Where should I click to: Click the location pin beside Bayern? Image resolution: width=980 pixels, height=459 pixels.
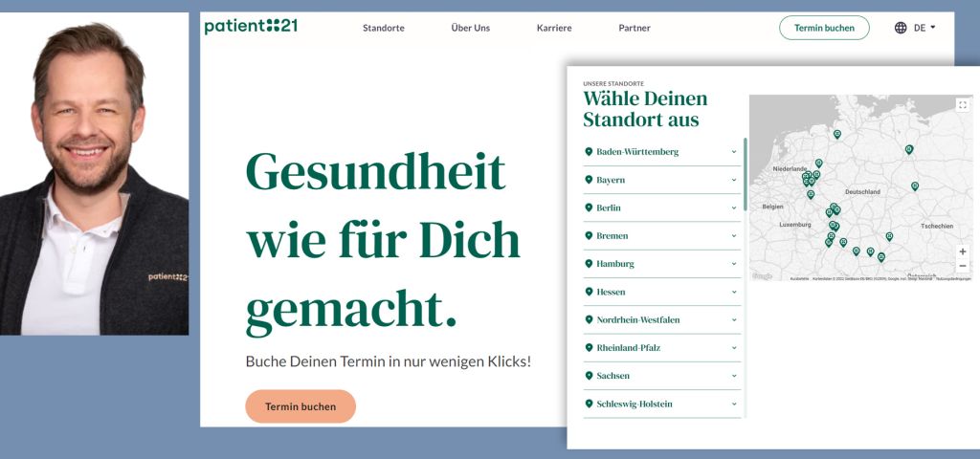[589, 180]
